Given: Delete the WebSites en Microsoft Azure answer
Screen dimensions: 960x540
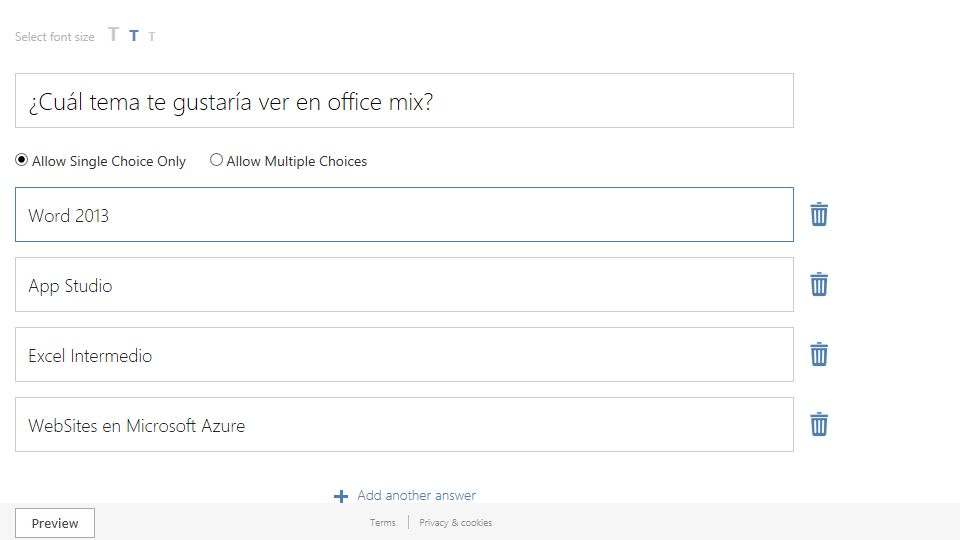Looking at the screenshot, I should pyautogui.click(x=819, y=424).
